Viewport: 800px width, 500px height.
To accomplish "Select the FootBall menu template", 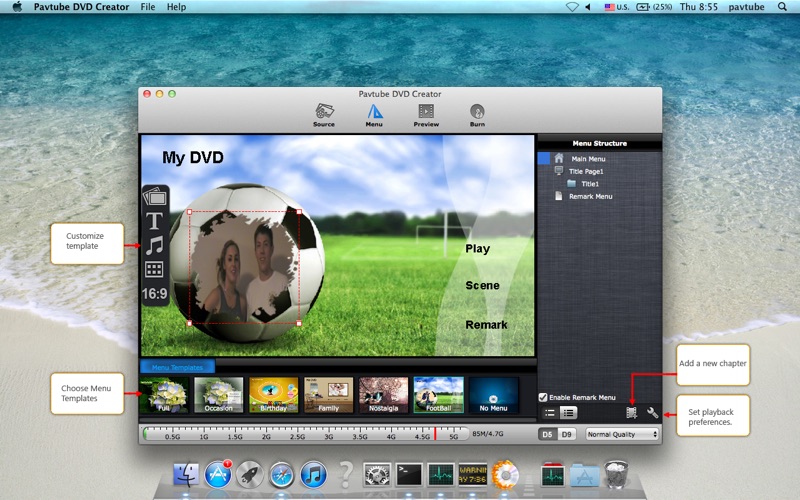I will (x=439, y=395).
